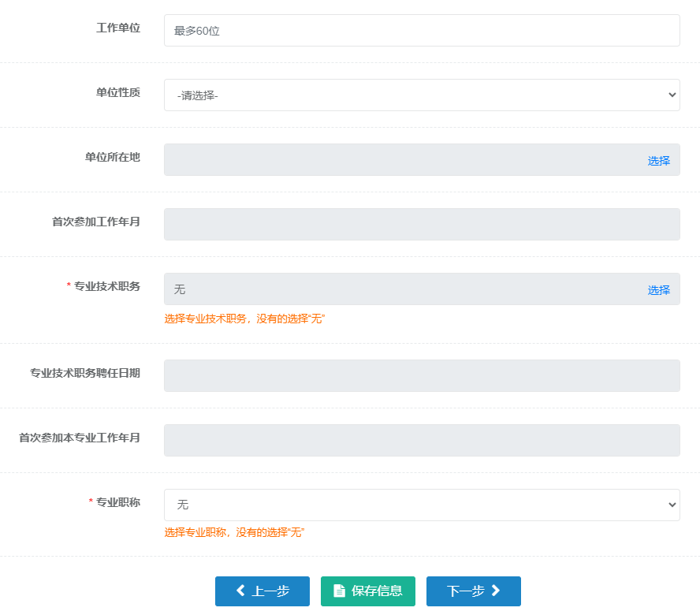
Task: Focus the 工作单位 text input
Action: click(422, 31)
